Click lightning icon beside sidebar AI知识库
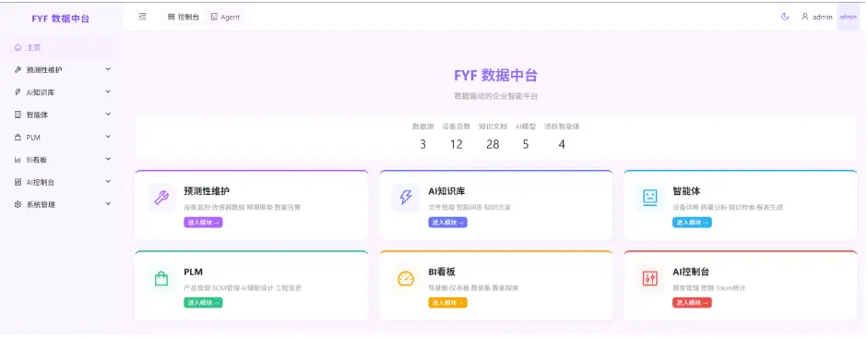Viewport: 868px width, 339px height. (x=18, y=92)
